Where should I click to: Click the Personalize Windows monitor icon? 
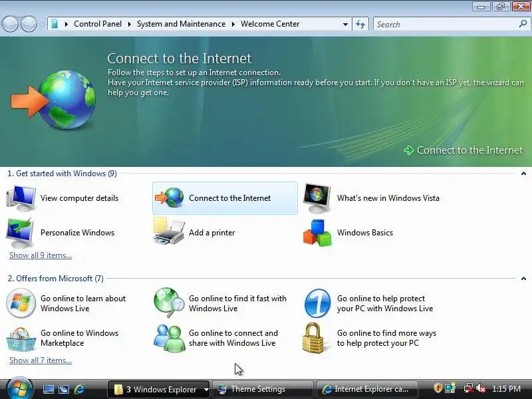[20, 233]
